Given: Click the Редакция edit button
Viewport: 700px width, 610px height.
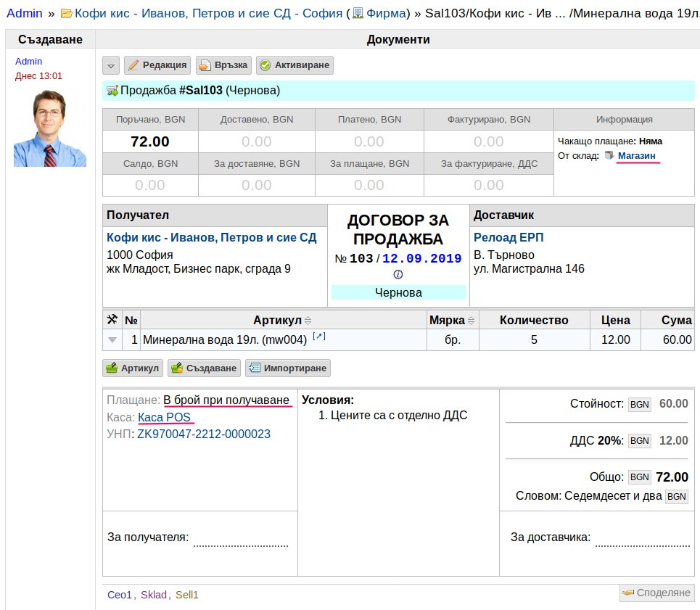Looking at the screenshot, I should point(157,65).
